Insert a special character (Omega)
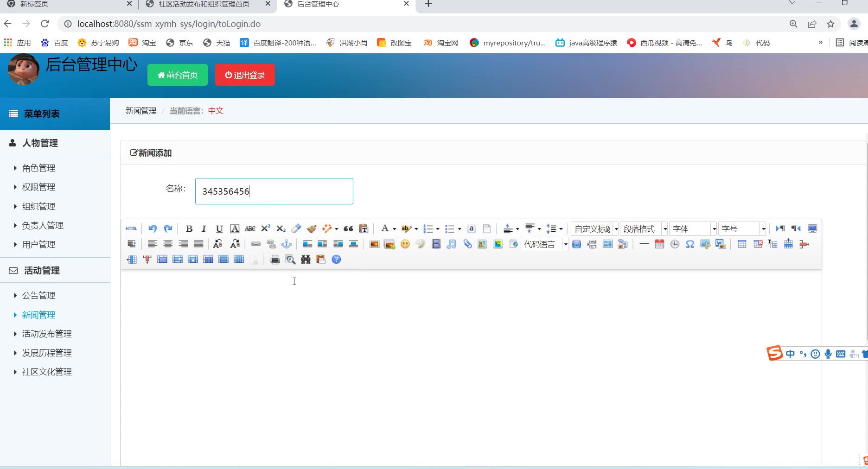Viewport: 868px width, 469px height. [x=690, y=244]
